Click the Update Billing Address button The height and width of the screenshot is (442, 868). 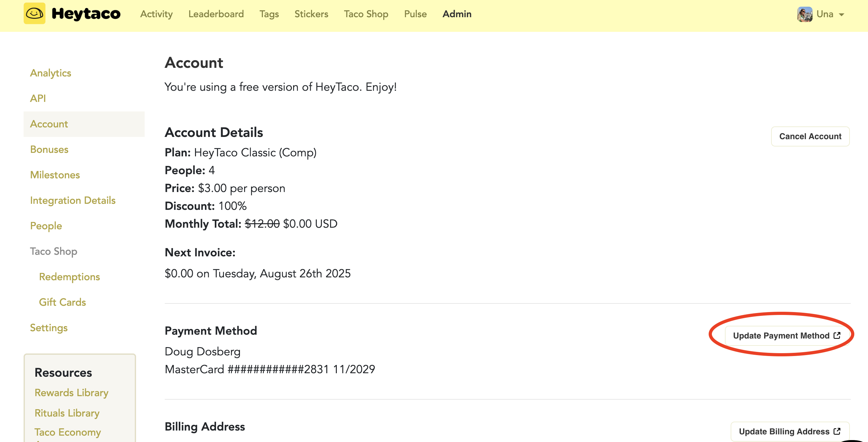[x=790, y=431]
